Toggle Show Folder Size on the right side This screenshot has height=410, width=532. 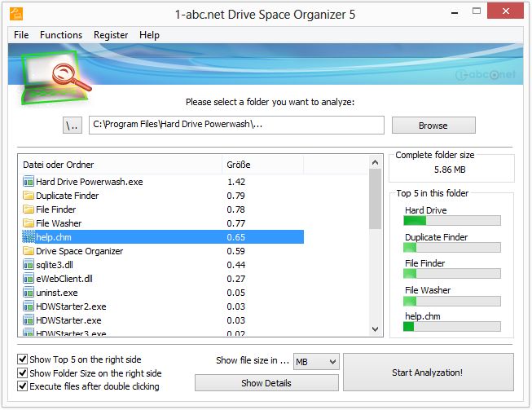22,373
